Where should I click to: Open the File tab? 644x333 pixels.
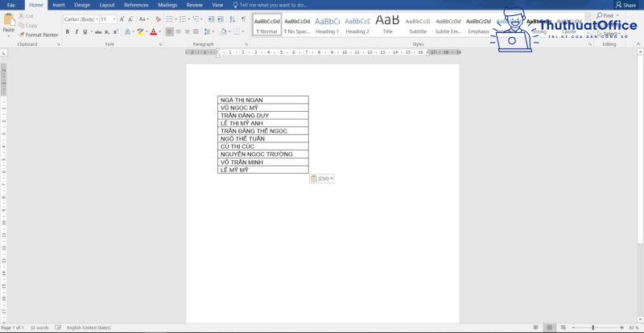(x=11, y=6)
